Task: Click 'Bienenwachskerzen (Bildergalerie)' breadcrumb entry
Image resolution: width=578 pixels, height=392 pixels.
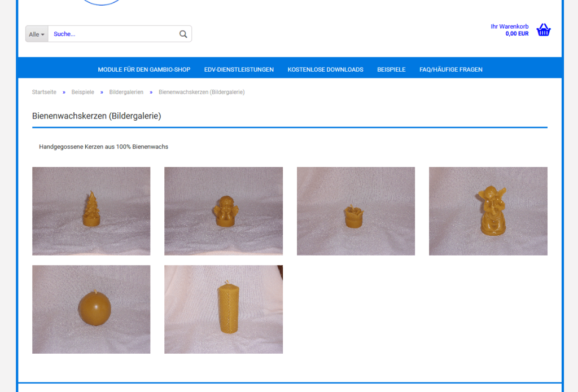Action: [202, 92]
